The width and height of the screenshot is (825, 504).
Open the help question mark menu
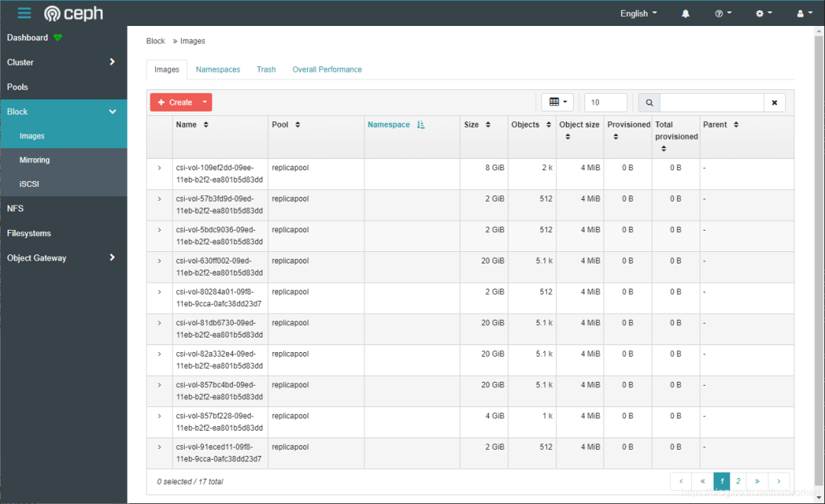coord(723,14)
